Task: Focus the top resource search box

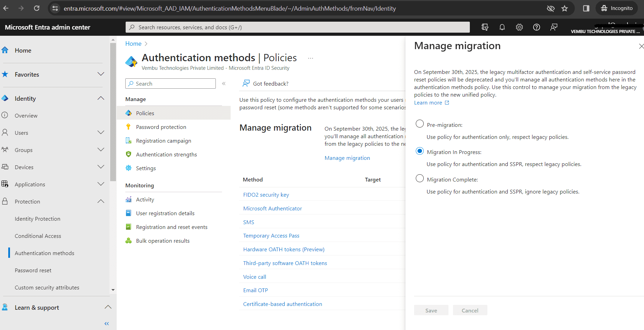Action: (x=297, y=27)
